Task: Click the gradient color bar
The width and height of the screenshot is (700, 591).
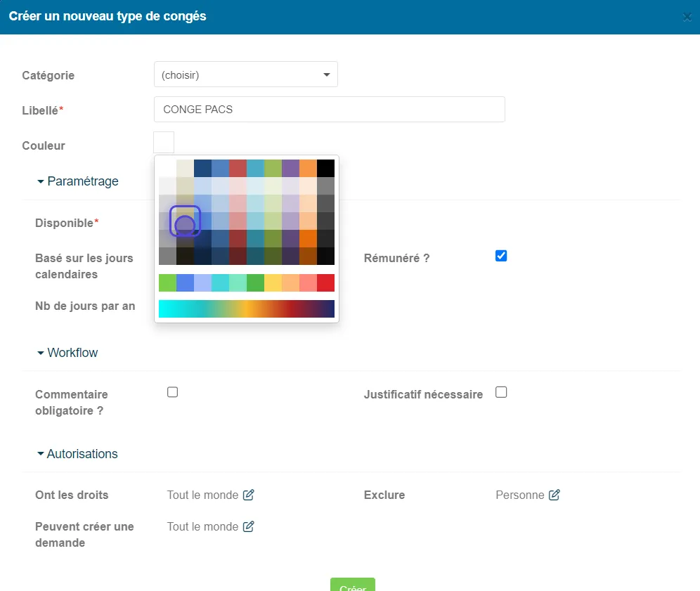Action: click(247, 309)
